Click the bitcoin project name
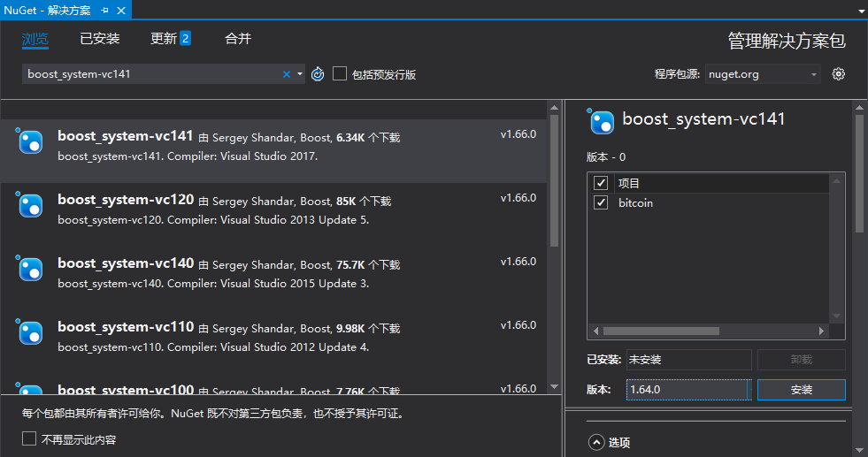 click(x=635, y=203)
